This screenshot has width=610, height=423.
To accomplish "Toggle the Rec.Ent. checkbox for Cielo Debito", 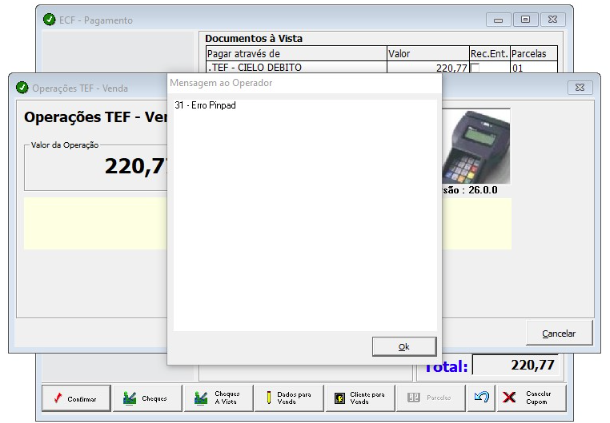I will click(x=475, y=67).
